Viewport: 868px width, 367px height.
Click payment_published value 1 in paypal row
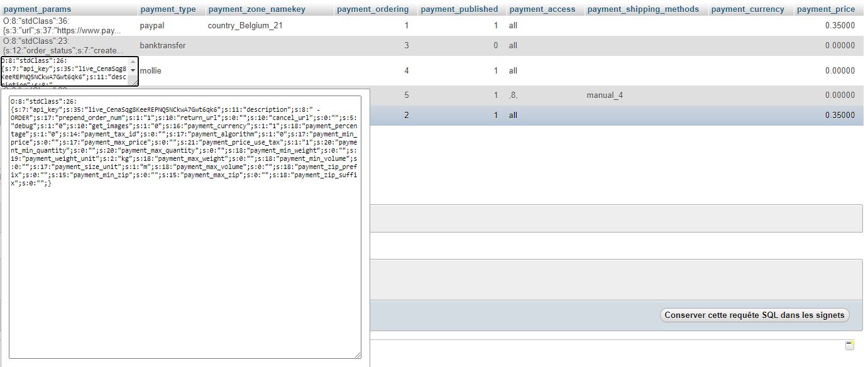(x=495, y=26)
